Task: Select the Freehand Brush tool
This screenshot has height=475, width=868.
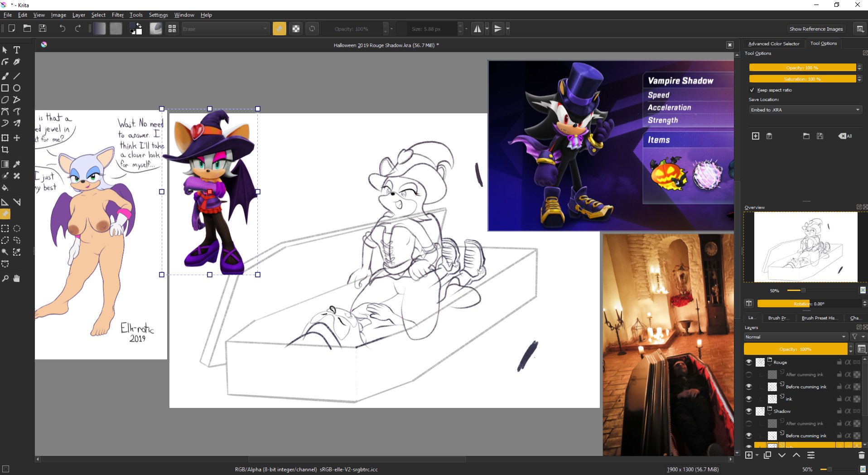Action: pos(5,76)
